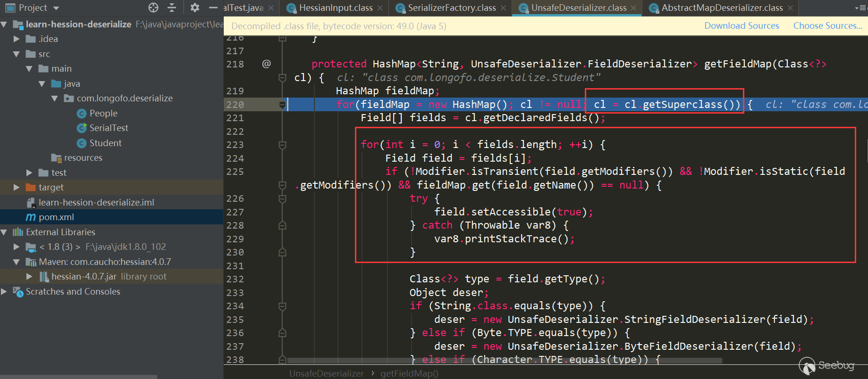Hide the Project panel with minimize icon

(x=213, y=8)
